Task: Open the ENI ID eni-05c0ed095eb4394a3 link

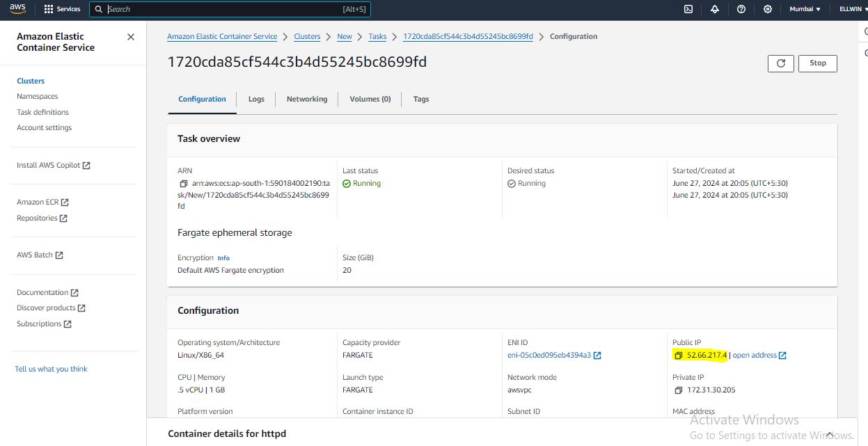Action: pyautogui.click(x=549, y=356)
